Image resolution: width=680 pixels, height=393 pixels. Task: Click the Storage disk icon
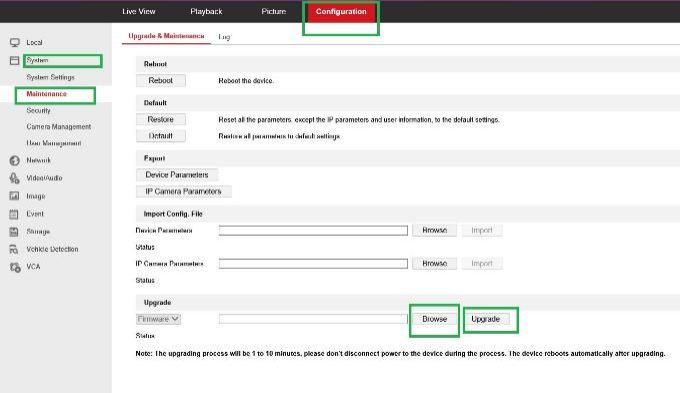click(14, 232)
